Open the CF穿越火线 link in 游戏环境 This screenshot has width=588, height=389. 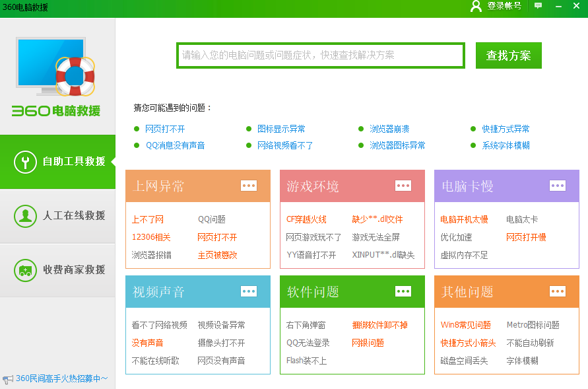click(x=306, y=219)
